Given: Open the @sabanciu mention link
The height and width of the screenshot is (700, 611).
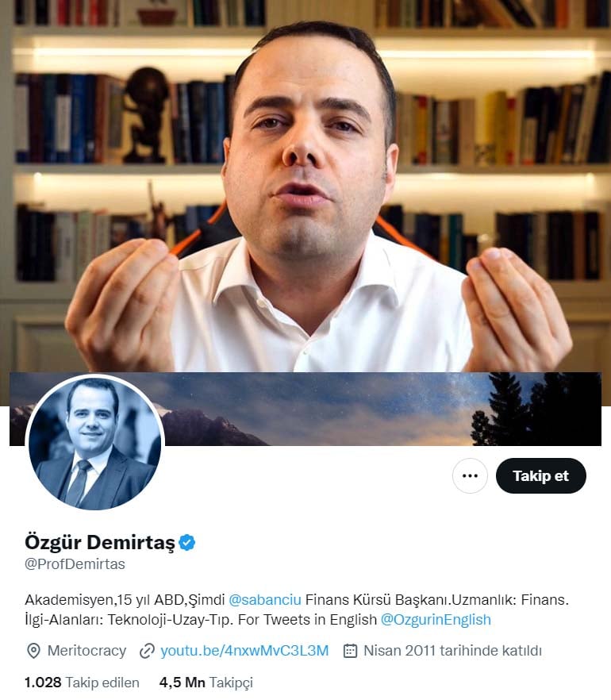Looking at the screenshot, I should [265, 599].
